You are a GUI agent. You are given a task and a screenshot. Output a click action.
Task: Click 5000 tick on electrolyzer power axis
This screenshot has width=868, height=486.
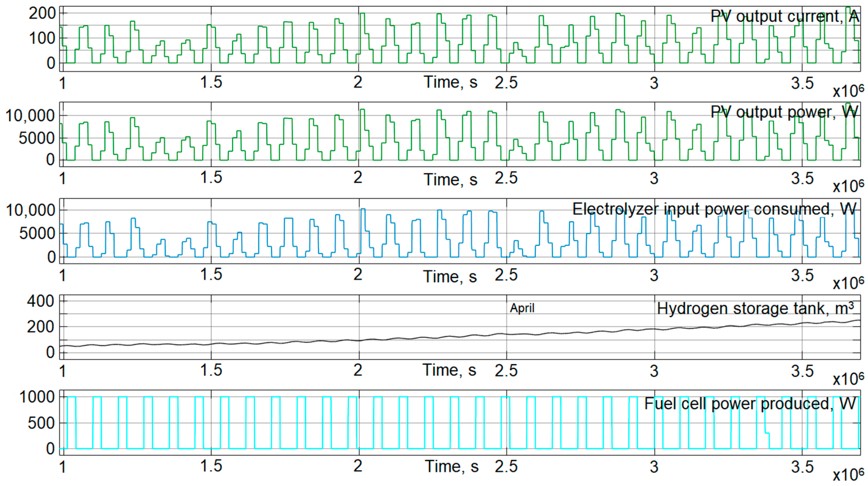(x=37, y=234)
